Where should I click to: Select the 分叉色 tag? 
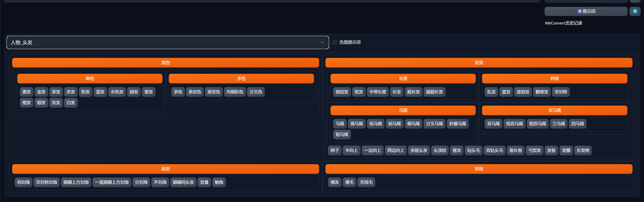(256, 92)
